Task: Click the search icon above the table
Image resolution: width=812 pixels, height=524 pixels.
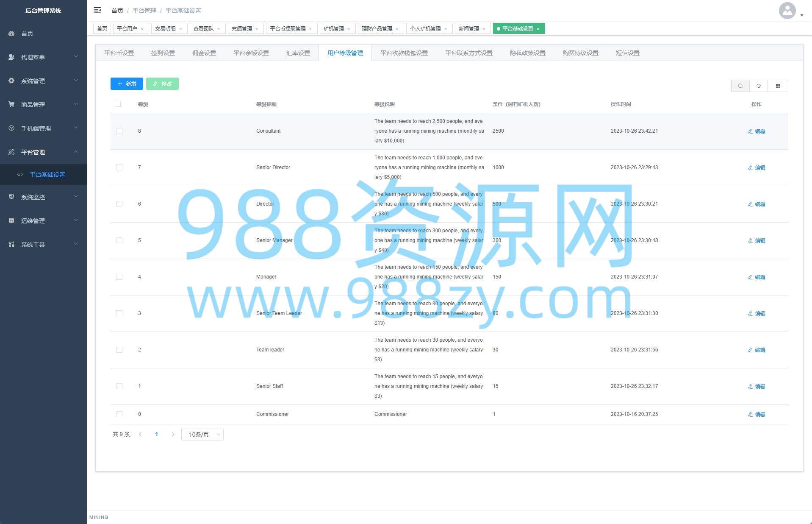Action: 740,86
